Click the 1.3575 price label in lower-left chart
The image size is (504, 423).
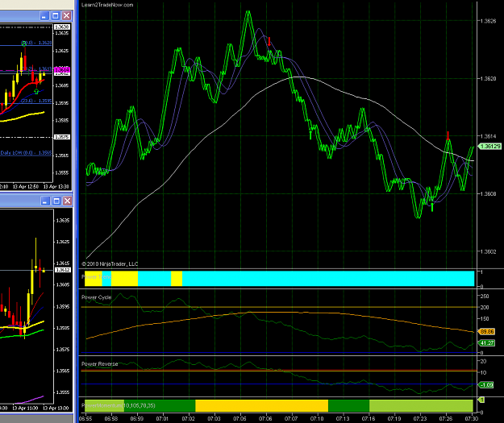pyautogui.click(x=63, y=350)
